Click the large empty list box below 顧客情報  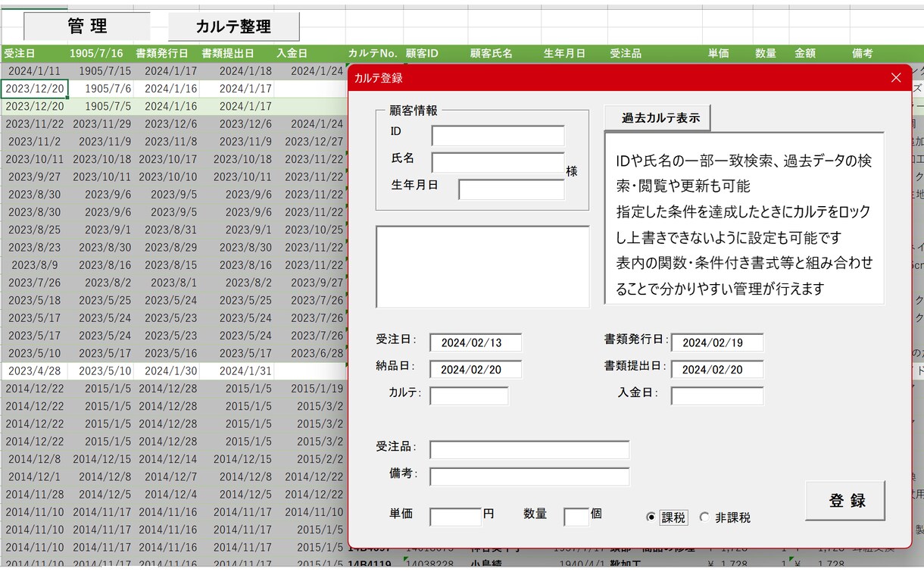pos(482,267)
